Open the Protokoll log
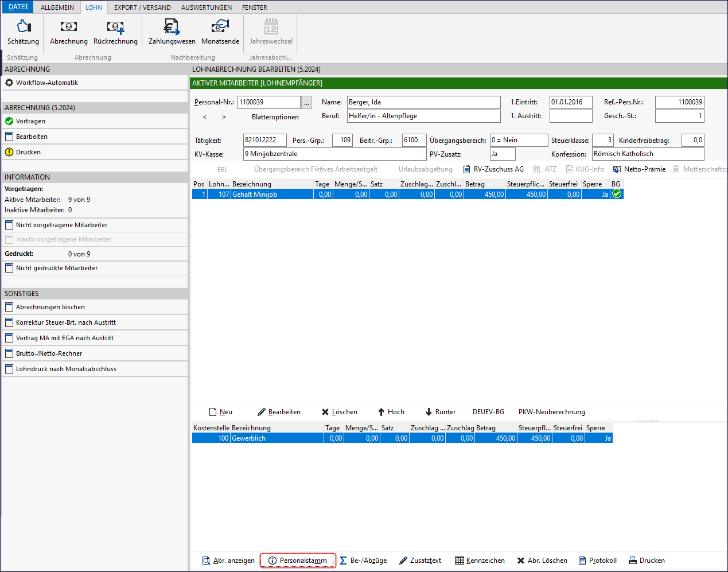728x572 pixels. click(597, 561)
